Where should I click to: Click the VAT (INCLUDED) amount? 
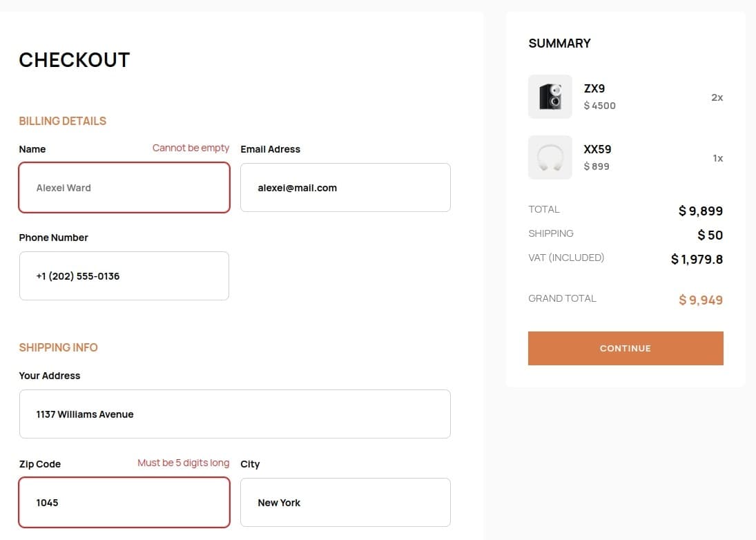697,260
